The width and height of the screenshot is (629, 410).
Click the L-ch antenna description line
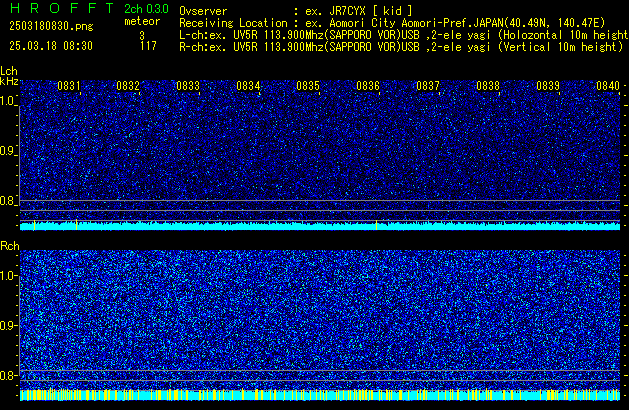[404, 35]
